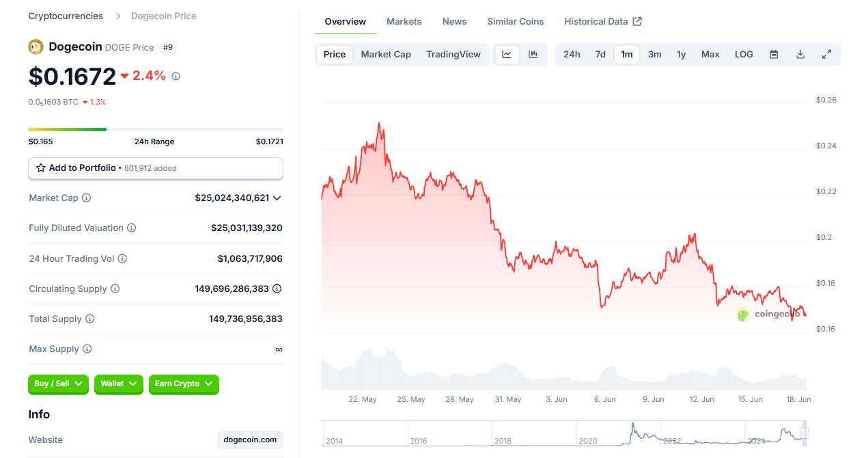The image size is (868, 458).
Task: Click the external link icon beside Historical Data
Action: tap(637, 21)
